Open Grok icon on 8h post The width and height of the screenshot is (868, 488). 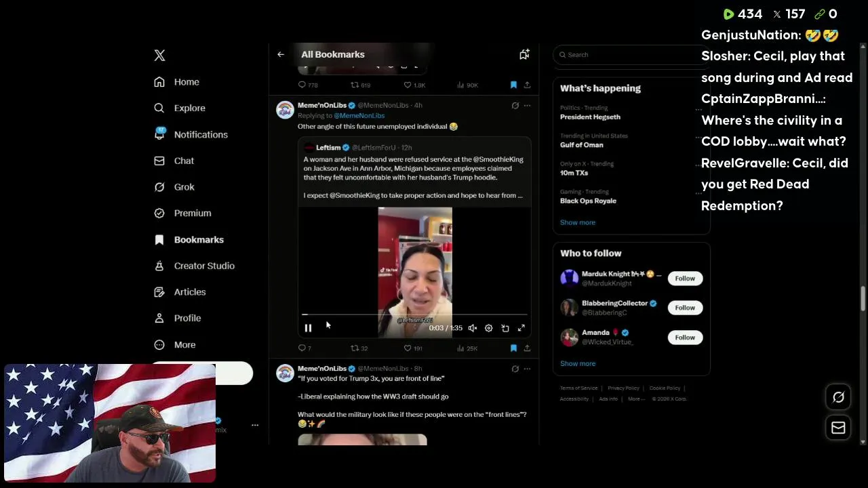point(515,369)
